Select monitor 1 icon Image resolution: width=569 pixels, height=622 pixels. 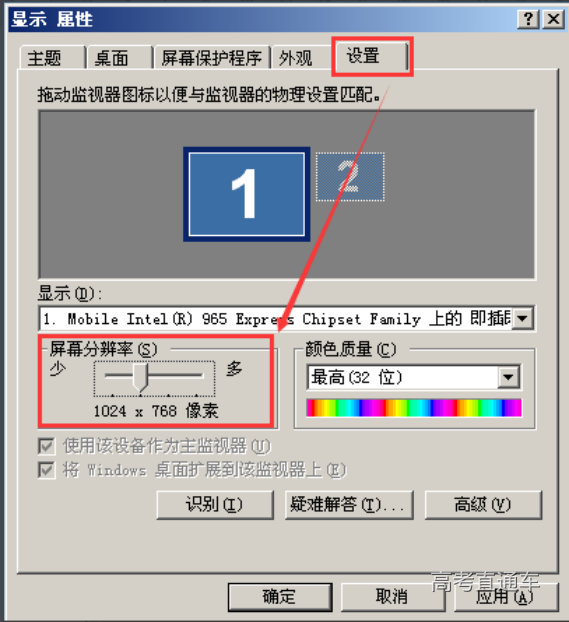coord(246,194)
